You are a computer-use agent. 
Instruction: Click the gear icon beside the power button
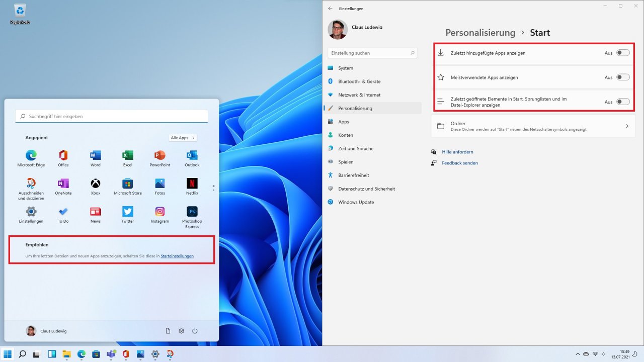click(x=182, y=331)
